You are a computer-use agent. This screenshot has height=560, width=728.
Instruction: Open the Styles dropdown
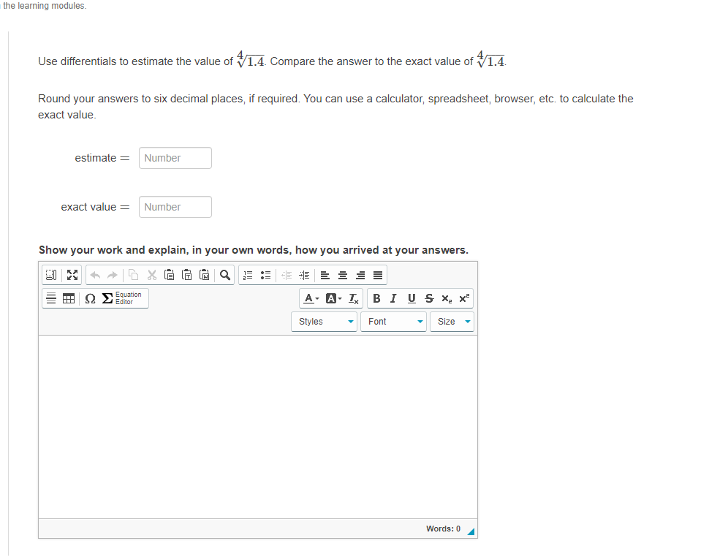tap(324, 322)
